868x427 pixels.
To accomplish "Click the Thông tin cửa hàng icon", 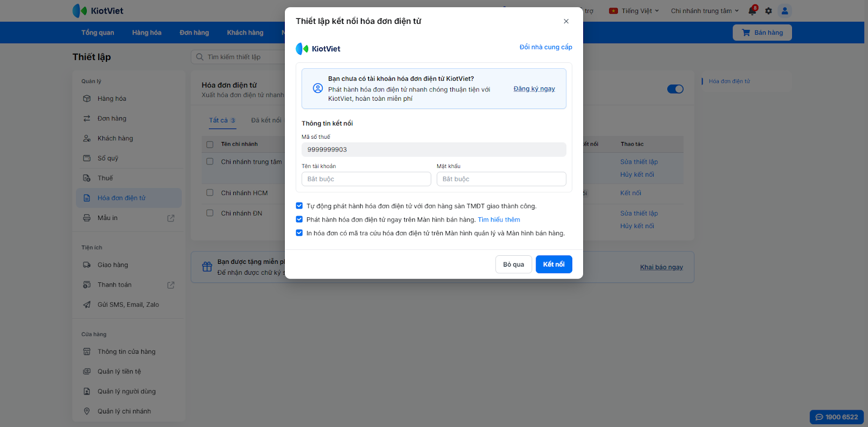I will coord(87,352).
